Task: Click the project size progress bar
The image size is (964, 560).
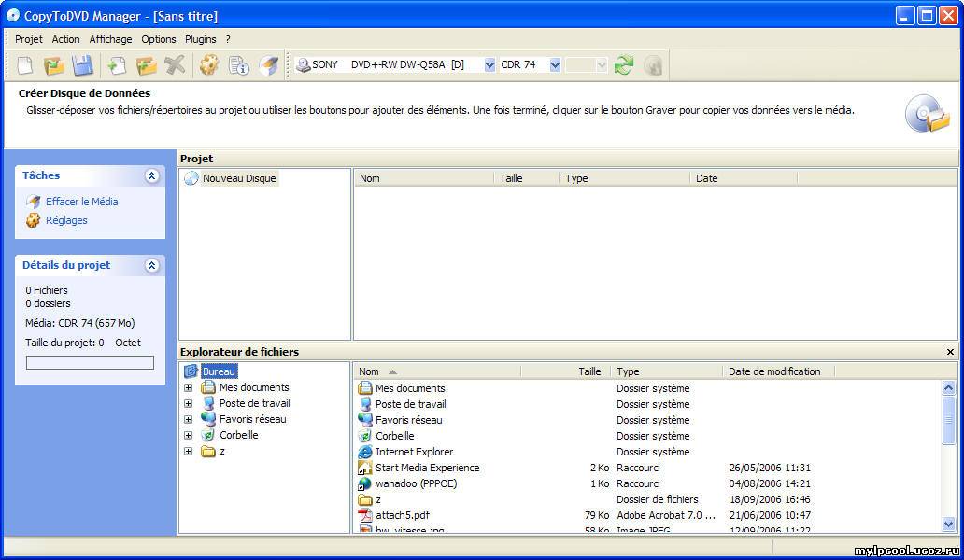Action: (x=90, y=363)
